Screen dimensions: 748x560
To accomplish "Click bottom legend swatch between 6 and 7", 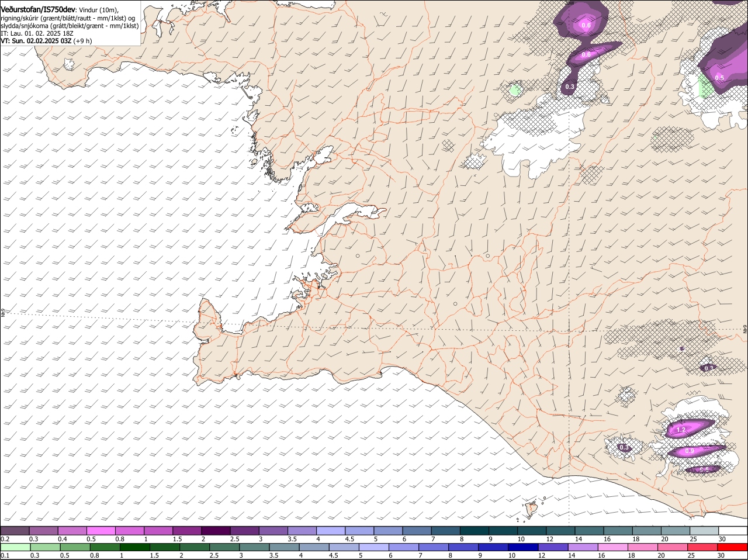I will point(404,548).
